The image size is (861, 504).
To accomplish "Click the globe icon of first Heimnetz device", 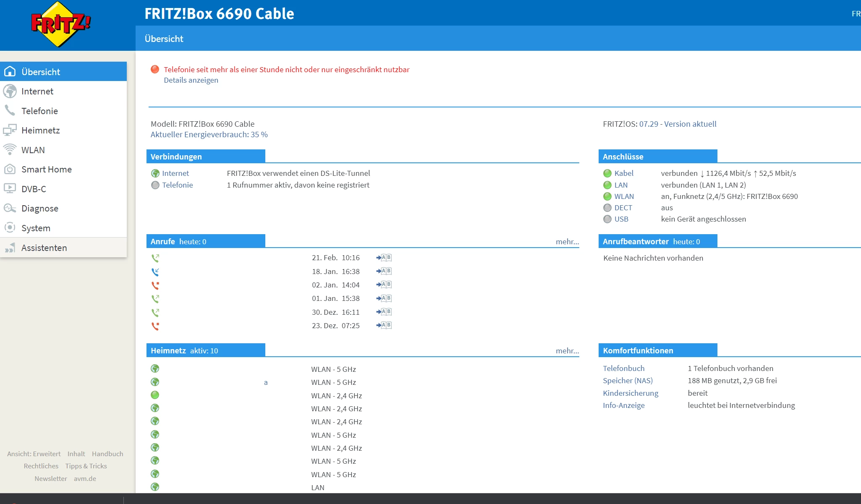I will point(155,368).
